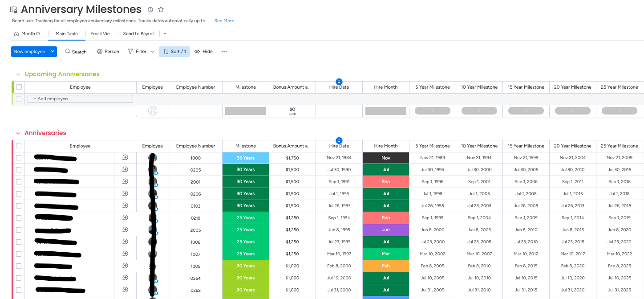The image size is (644, 299).
Task: Click sort indicator on Upcoming Anniversaries Hire Date
Action: point(339,82)
